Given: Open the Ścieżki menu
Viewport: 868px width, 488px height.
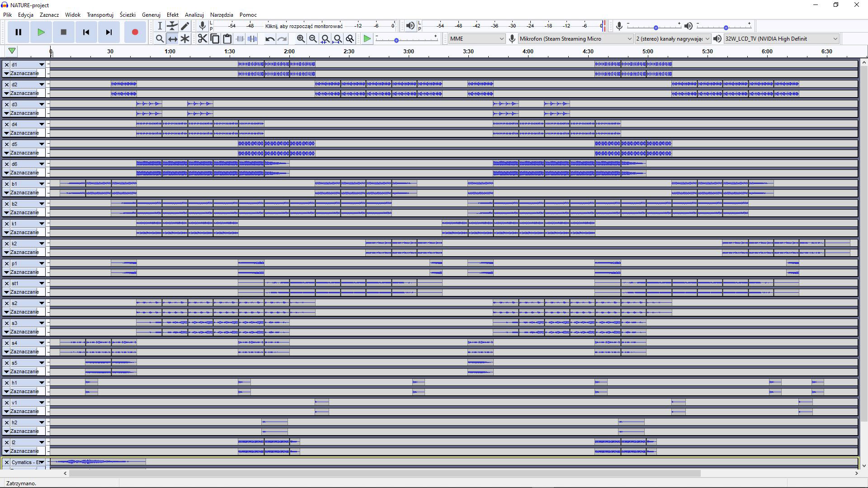Looking at the screenshot, I should [x=127, y=14].
